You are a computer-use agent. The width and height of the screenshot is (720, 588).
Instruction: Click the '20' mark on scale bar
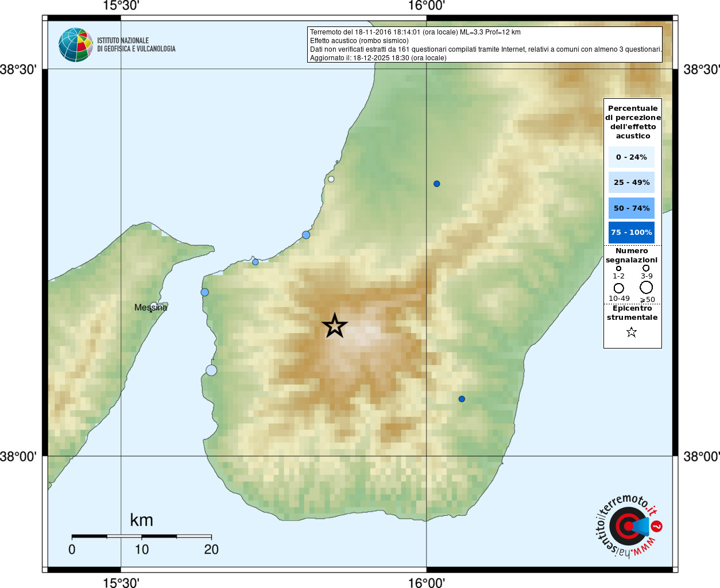click(211, 550)
